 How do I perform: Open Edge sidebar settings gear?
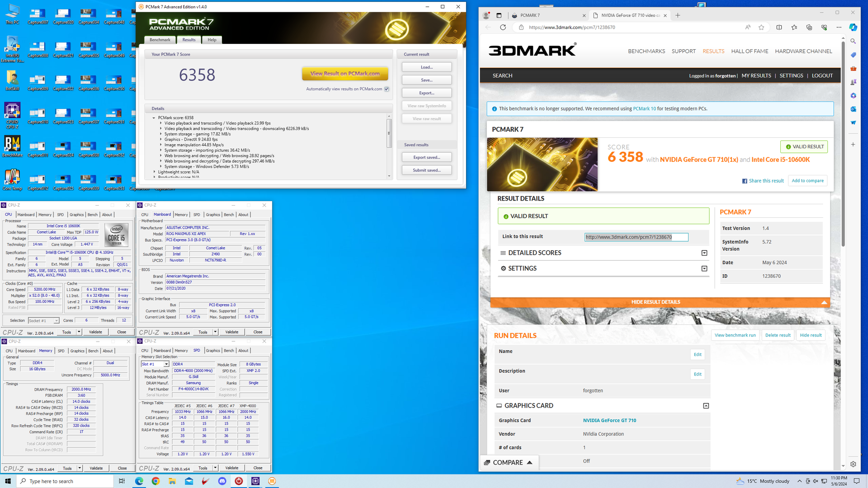853,464
